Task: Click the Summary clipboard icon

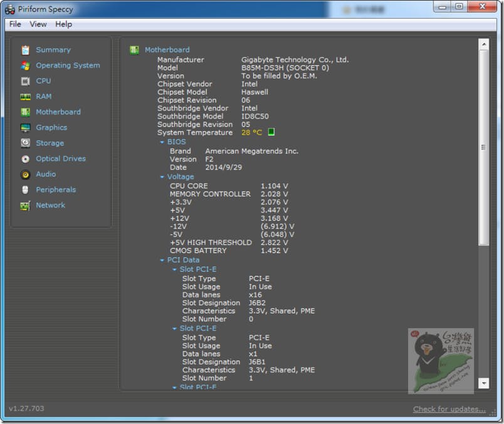Action: pos(26,49)
